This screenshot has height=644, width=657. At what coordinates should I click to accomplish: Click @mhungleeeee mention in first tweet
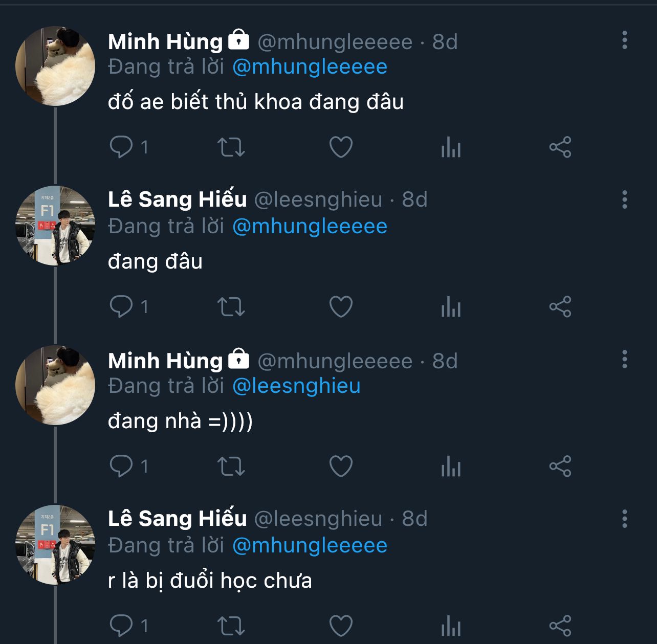310,67
